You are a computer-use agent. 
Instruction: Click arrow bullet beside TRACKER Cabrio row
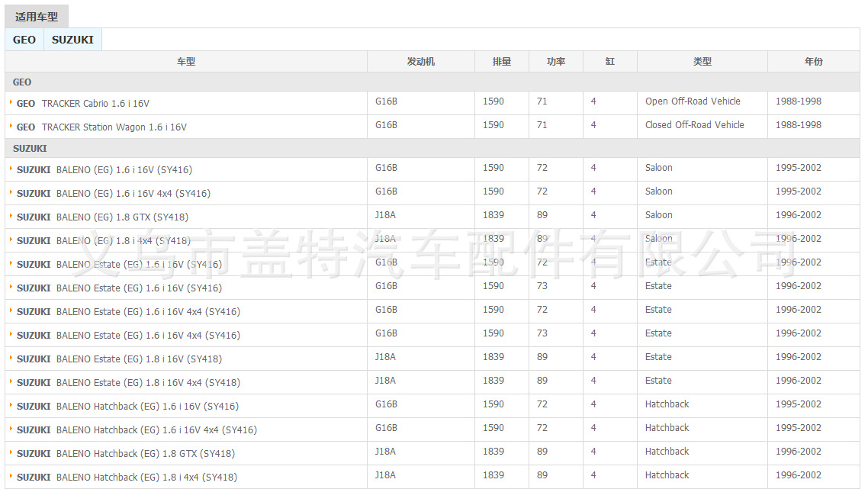coord(11,102)
